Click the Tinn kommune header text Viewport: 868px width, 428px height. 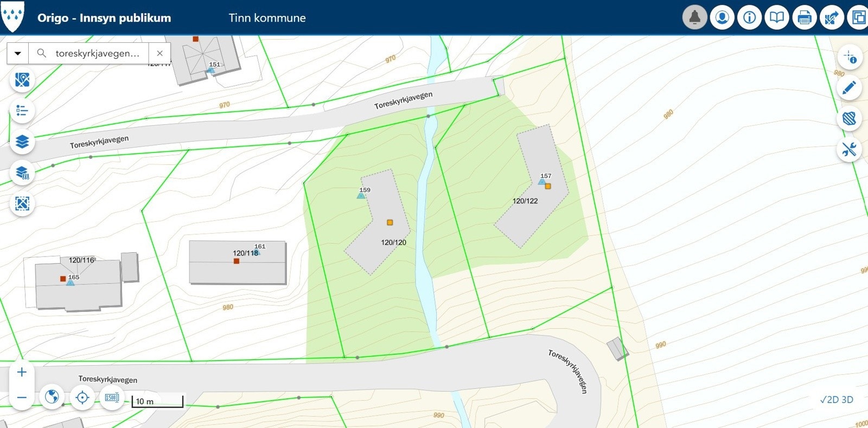coord(267,18)
